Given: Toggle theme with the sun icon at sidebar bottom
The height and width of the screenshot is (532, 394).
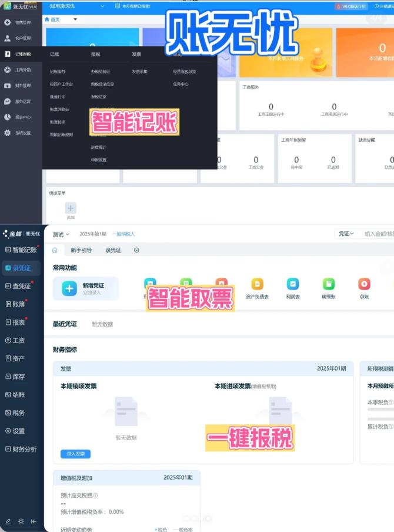Looking at the screenshot, I should [21, 521].
